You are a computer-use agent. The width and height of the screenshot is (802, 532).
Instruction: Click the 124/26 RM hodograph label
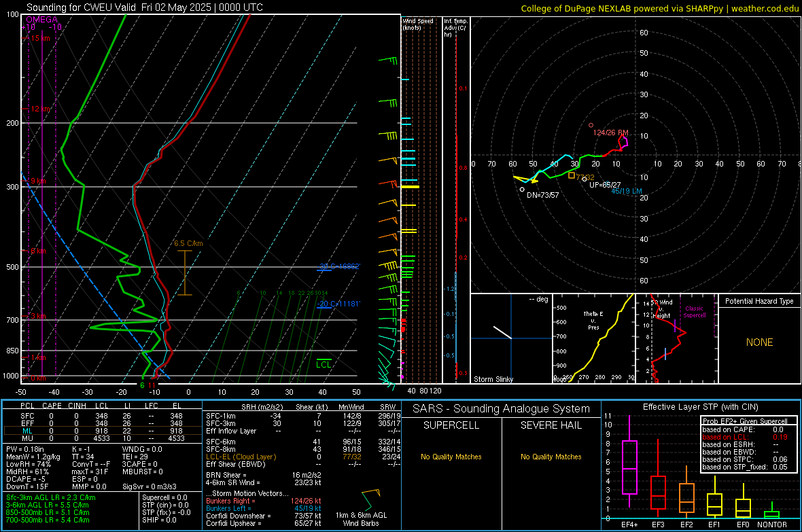coord(610,132)
